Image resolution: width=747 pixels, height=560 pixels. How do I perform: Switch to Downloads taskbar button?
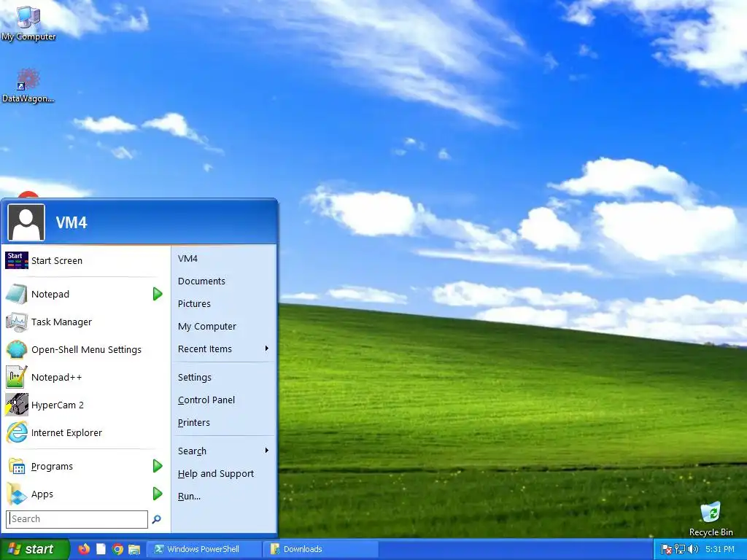pyautogui.click(x=321, y=549)
